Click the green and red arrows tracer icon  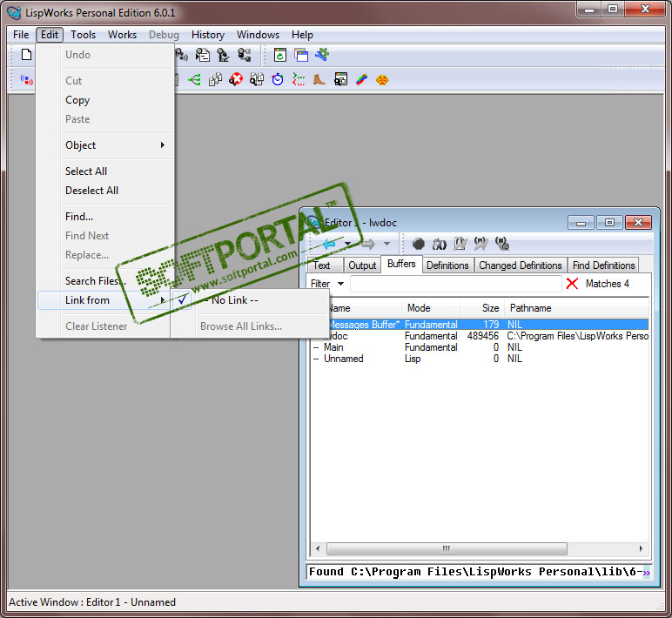(299, 79)
